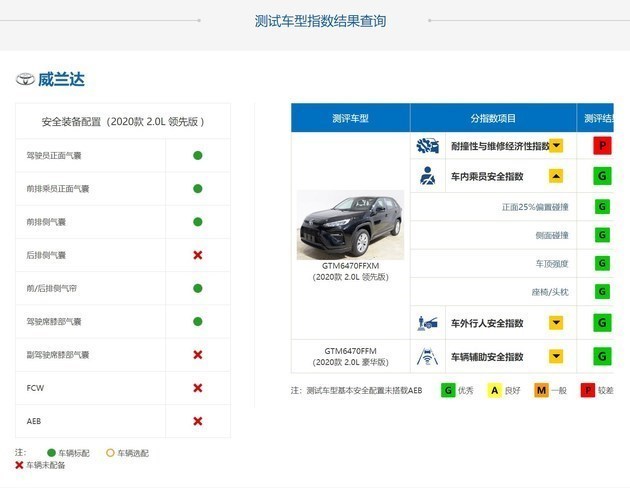Click the AEB row label
The height and width of the screenshot is (488, 630).
(x=34, y=421)
